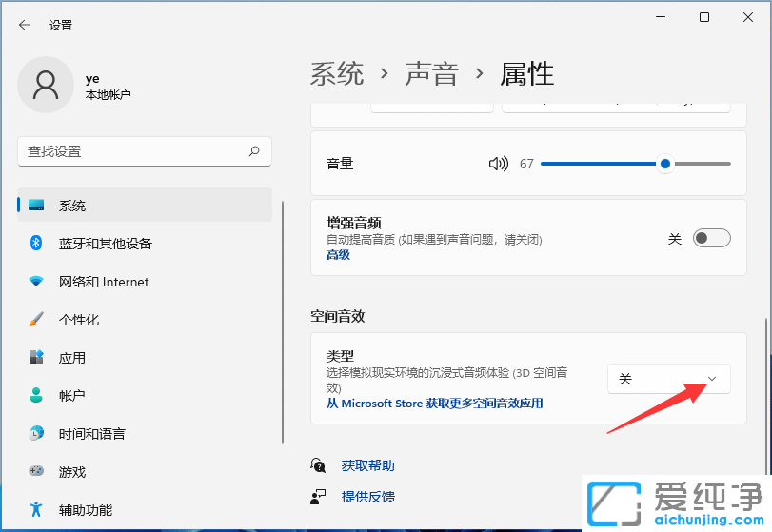Click the volume value 67

coord(526,164)
